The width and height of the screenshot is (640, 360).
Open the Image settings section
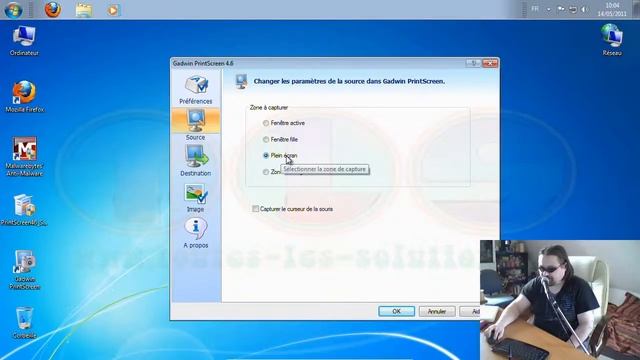(x=196, y=198)
